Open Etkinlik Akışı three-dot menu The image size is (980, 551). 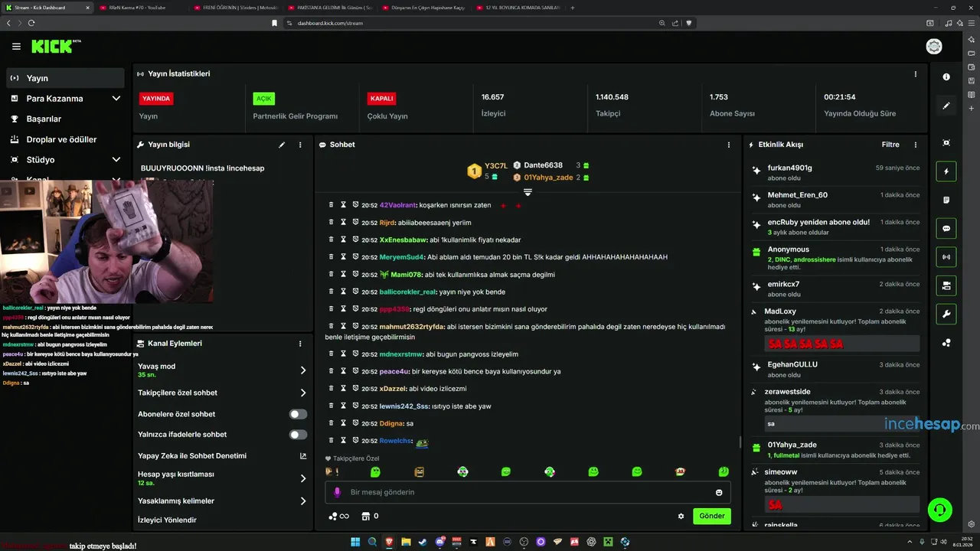coord(916,145)
